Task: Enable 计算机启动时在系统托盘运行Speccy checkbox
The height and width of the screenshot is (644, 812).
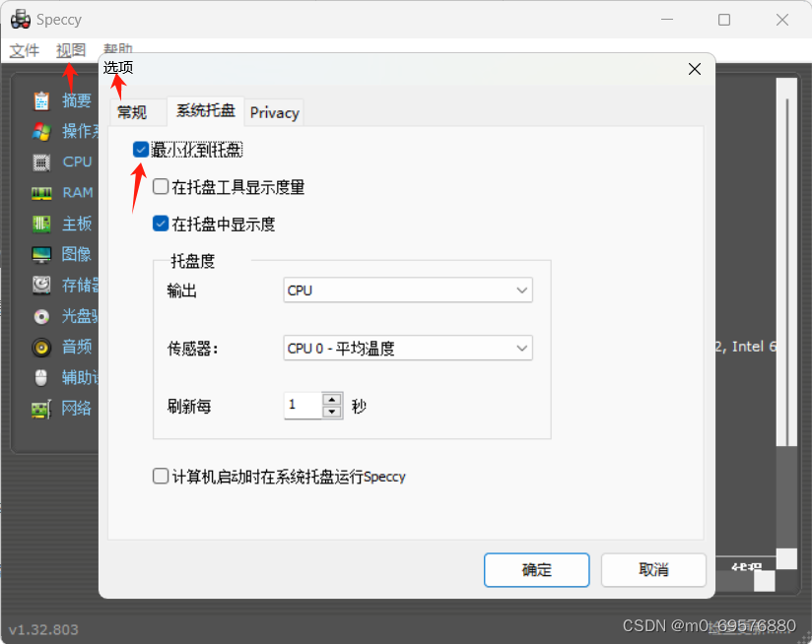Action: click(x=161, y=476)
